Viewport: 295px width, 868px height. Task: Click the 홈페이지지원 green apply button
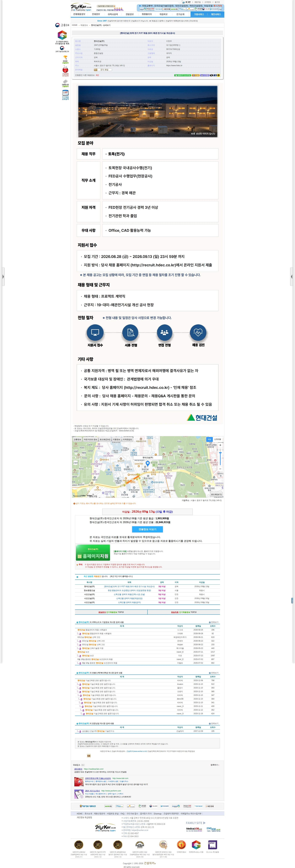93,553
